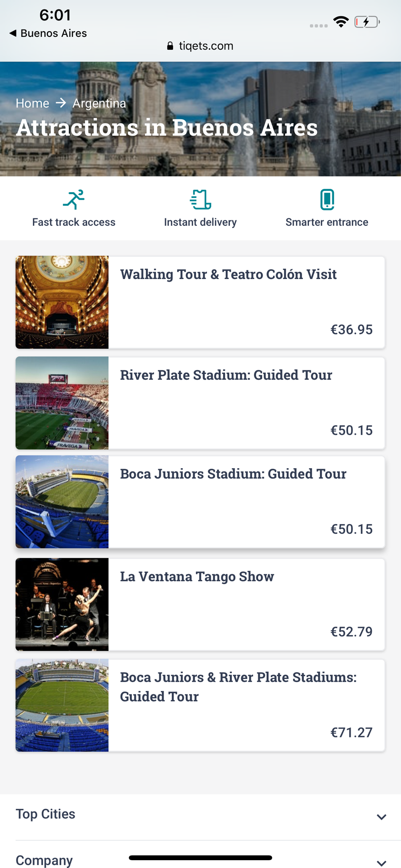Tap the Teatro Colón interior thumbnail
The width and height of the screenshot is (401, 868).
click(62, 302)
